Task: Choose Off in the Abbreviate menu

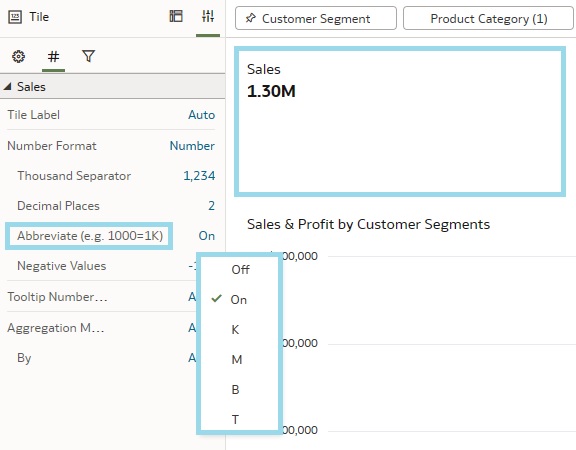Action: [x=241, y=270]
